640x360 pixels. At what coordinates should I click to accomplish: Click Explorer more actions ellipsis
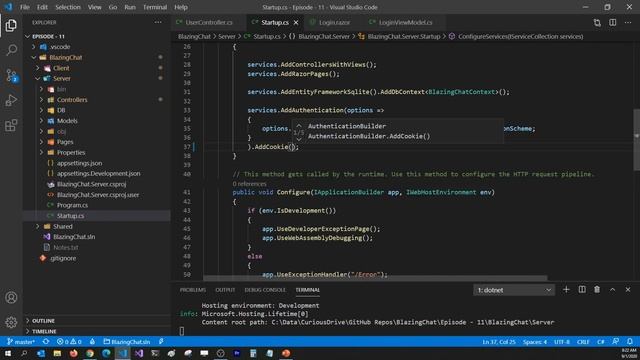coord(158,22)
